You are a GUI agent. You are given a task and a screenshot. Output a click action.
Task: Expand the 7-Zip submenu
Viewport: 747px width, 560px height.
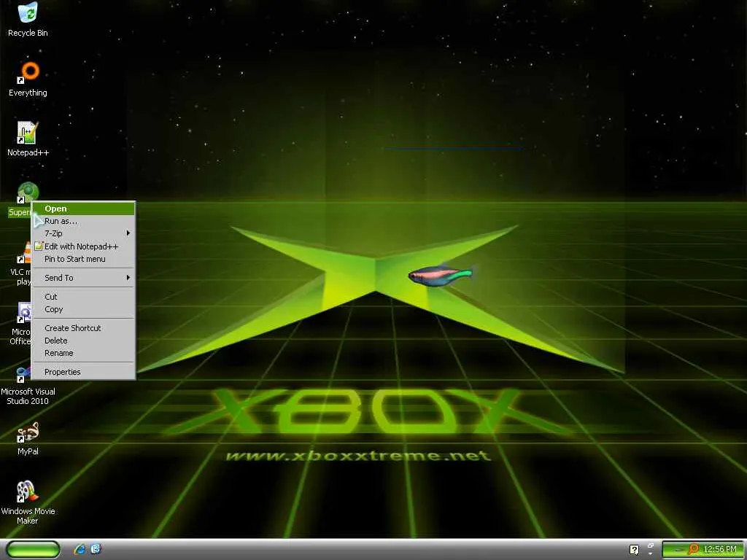[84, 233]
